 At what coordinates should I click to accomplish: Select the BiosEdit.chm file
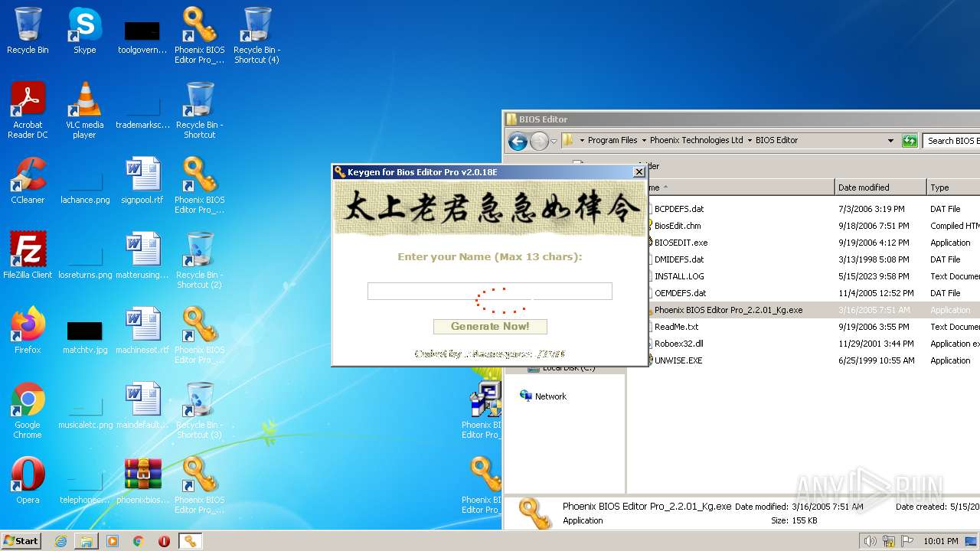[x=678, y=226]
